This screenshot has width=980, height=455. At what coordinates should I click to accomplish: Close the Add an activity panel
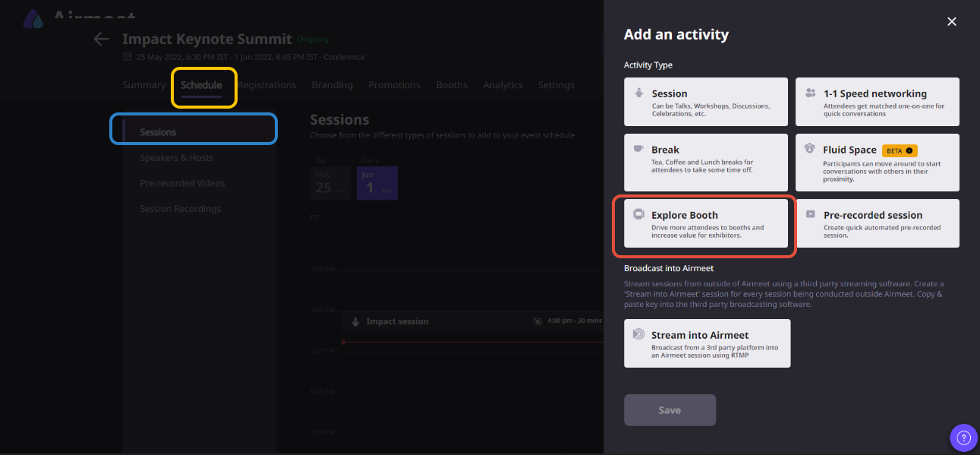pyautogui.click(x=952, y=22)
